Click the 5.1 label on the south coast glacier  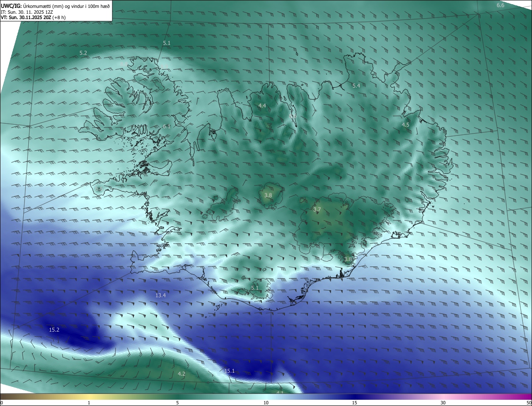[x=255, y=288]
